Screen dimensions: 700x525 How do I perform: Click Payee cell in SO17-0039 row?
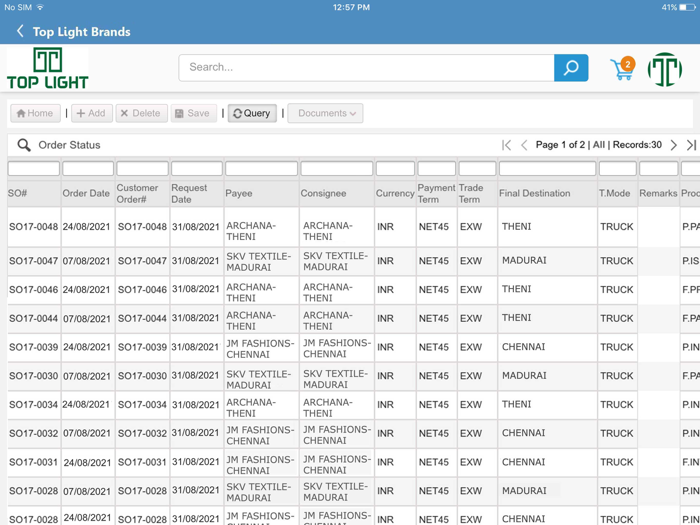(260, 349)
